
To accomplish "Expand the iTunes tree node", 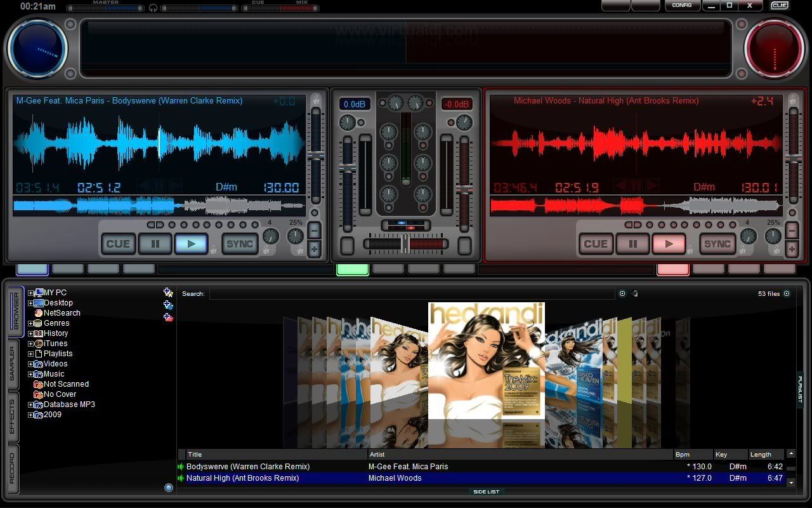I will coord(30,344).
